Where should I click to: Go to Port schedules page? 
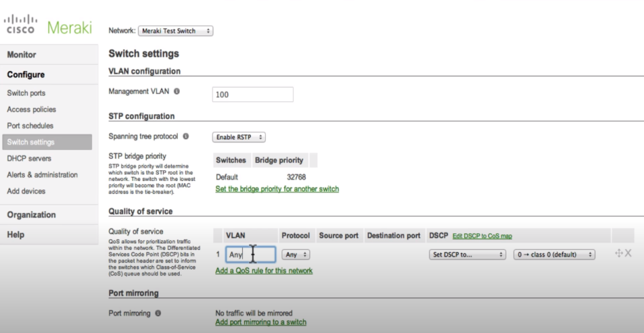click(x=30, y=125)
